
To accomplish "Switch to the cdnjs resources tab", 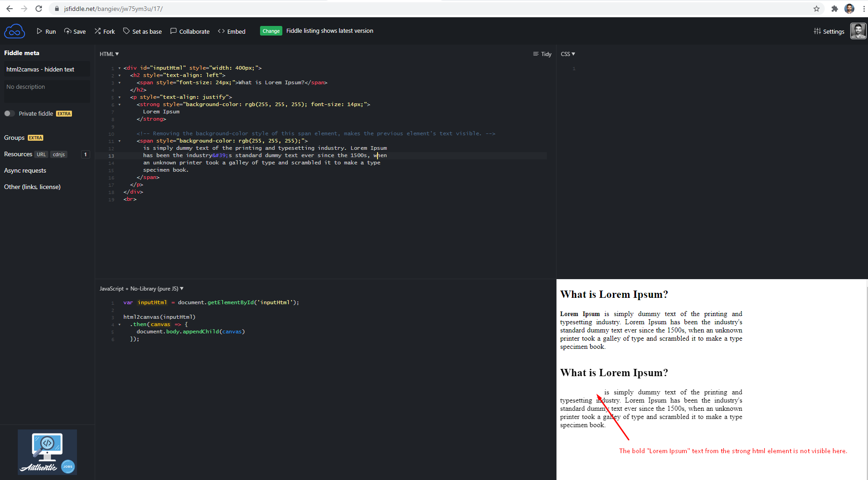I will click(x=59, y=154).
